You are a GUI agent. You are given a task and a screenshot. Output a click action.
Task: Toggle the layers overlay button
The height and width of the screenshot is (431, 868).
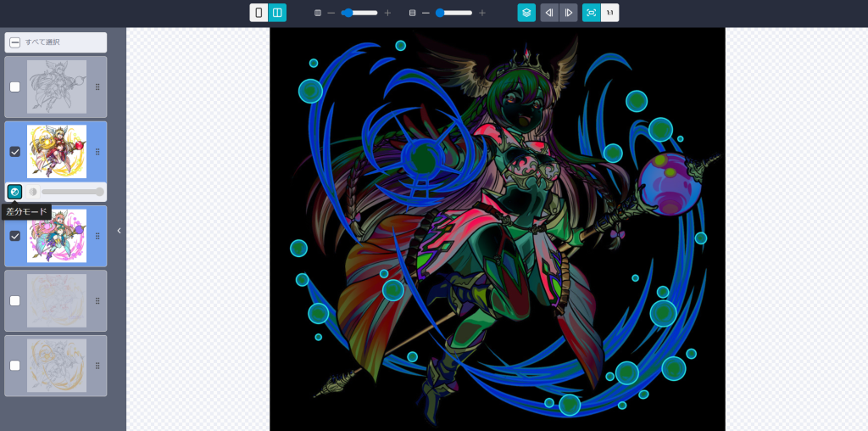pos(526,13)
